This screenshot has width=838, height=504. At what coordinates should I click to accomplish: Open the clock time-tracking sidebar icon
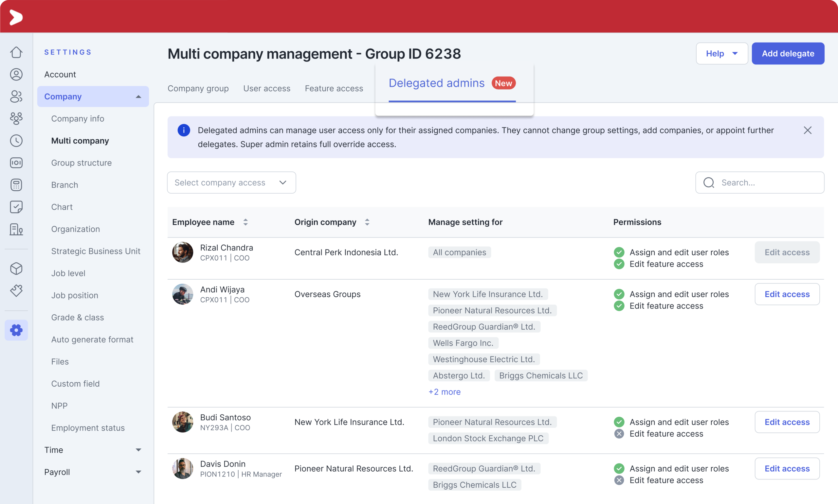pyautogui.click(x=16, y=141)
